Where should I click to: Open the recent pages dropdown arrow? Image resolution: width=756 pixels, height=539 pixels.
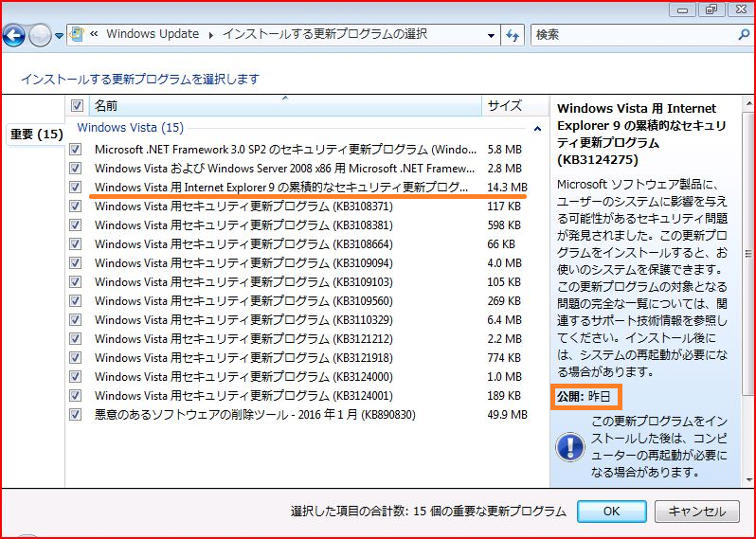click(x=59, y=36)
